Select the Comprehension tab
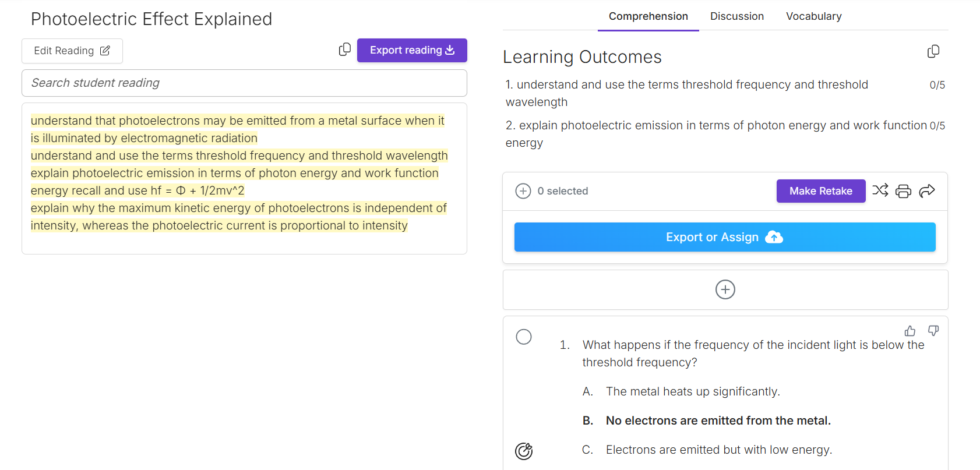 pos(648,16)
